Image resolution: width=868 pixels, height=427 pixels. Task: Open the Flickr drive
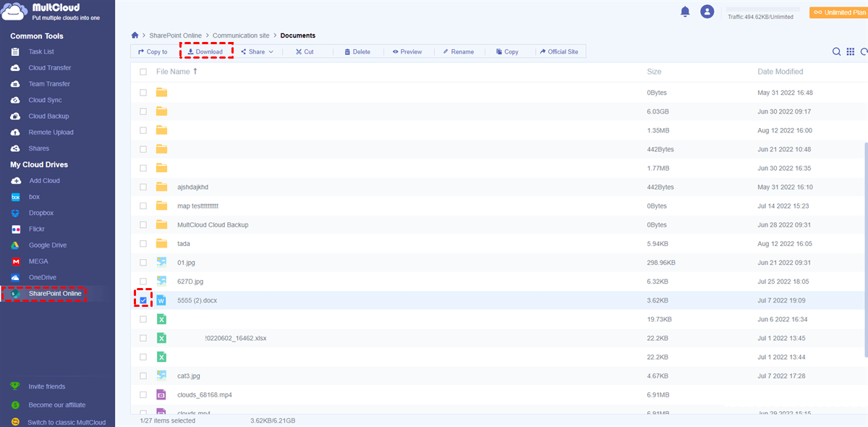tap(38, 229)
